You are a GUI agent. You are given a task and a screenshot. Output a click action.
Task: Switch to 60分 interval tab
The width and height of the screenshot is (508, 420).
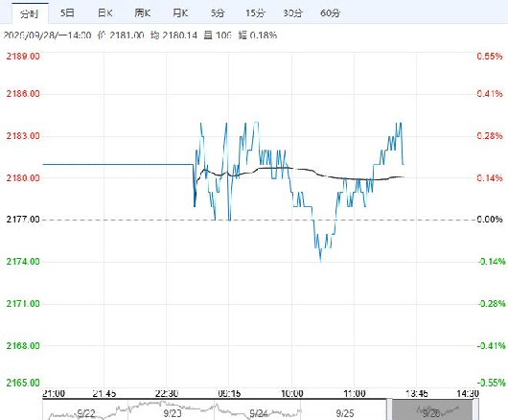(330, 13)
